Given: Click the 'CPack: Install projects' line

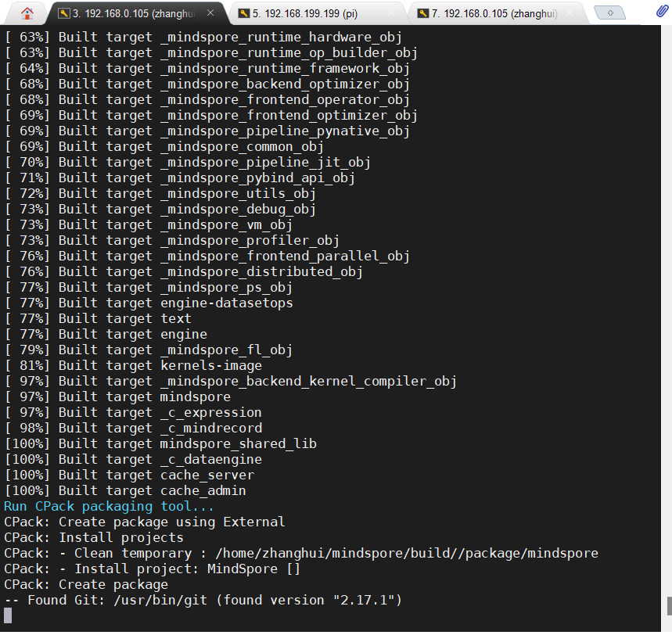Looking at the screenshot, I should (x=94, y=538).
